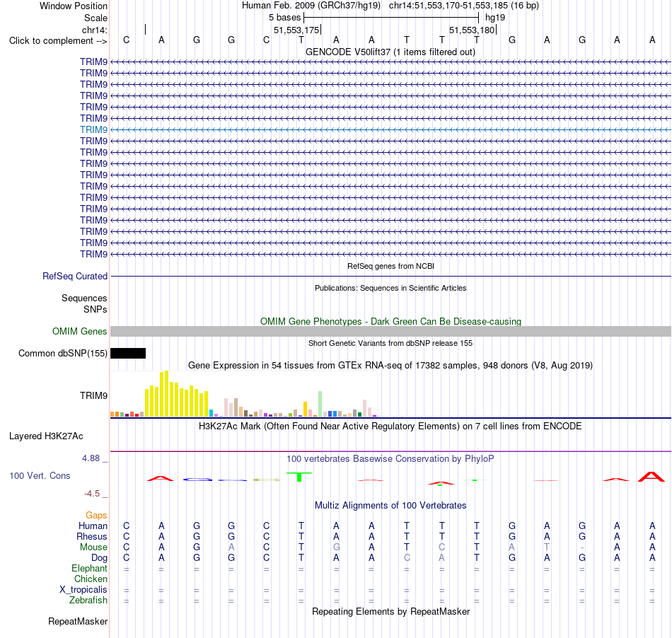Screen dimensions: 672x638
Task: Click the "Chicken" alignment row label
Action: (91, 579)
